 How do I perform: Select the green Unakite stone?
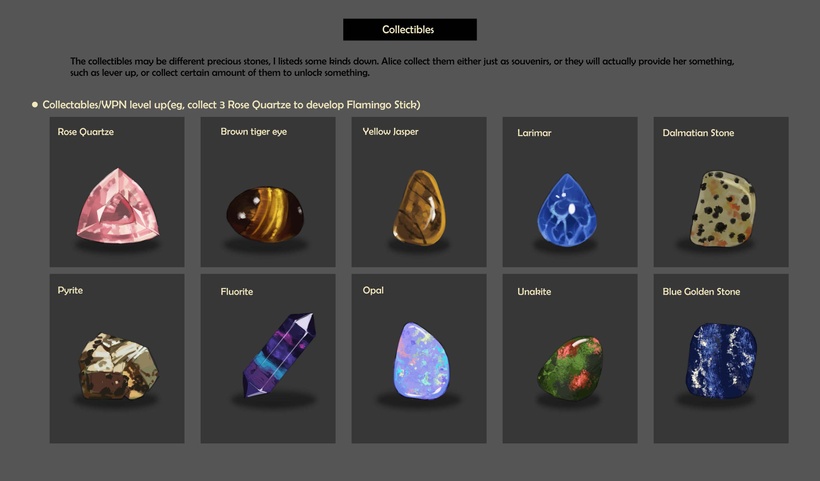[x=570, y=368]
